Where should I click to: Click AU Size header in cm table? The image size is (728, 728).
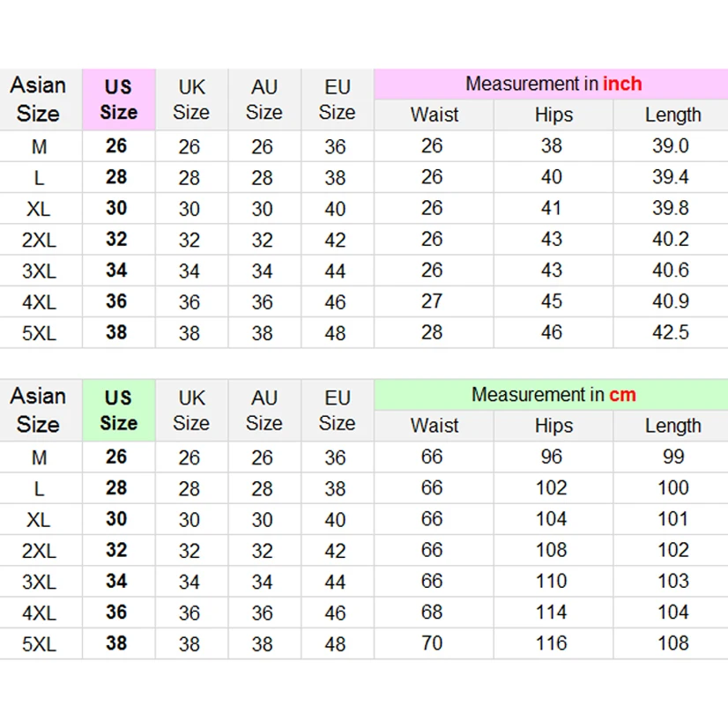[x=264, y=410]
